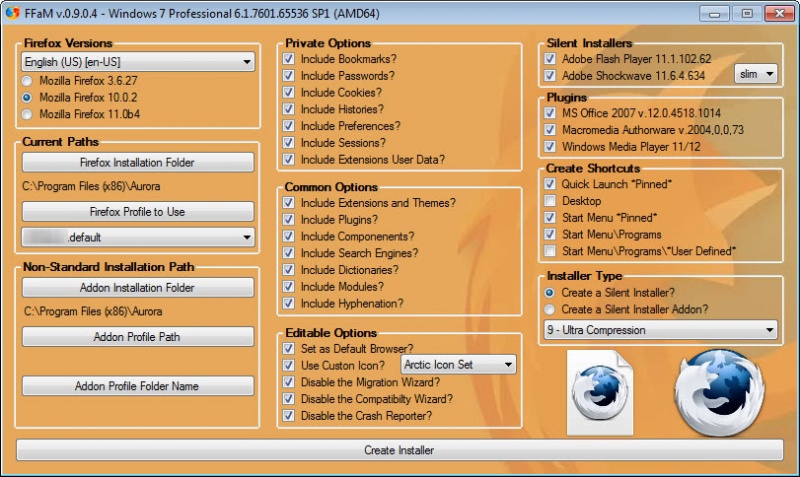
Task: Toggle Include Bookmarks checkbox
Action: [289, 59]
